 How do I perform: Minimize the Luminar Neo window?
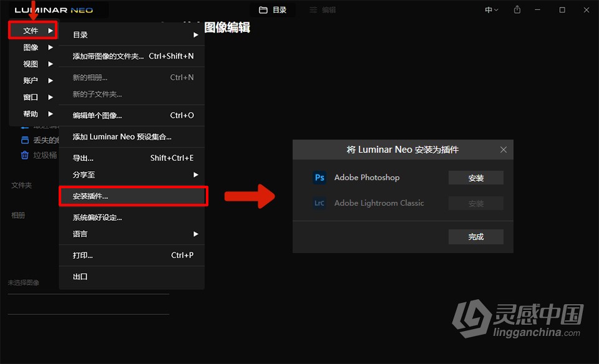537,10
